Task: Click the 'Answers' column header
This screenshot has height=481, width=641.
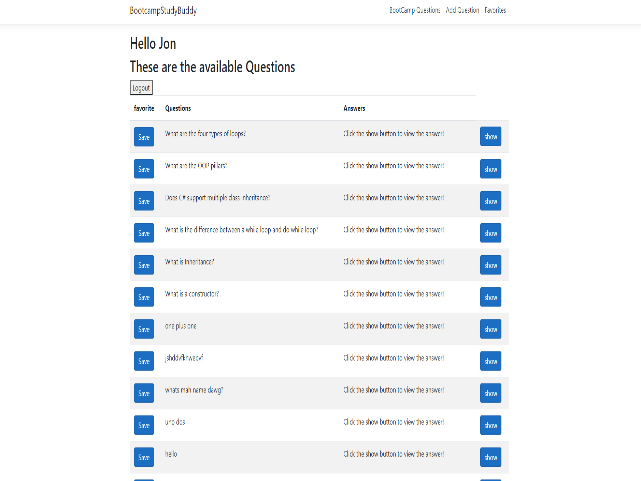Action: (x=354, y=108)
